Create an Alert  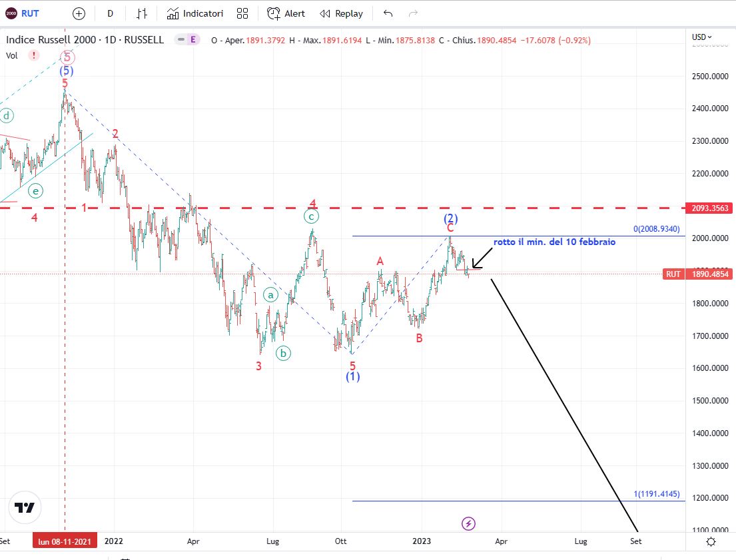[286, 13]
